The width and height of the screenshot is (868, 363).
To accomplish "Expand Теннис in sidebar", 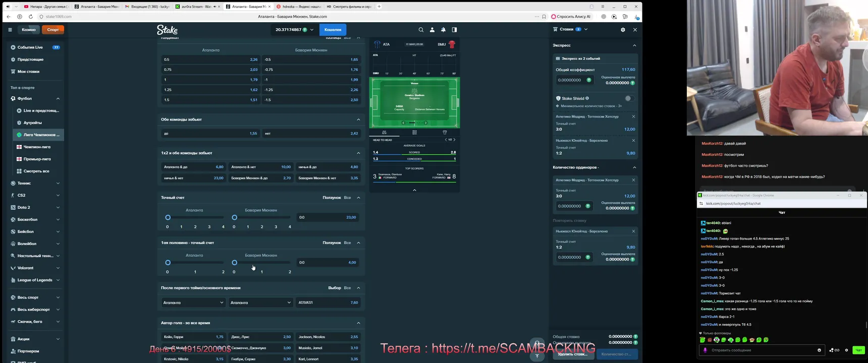I will [x=58, y=183].
